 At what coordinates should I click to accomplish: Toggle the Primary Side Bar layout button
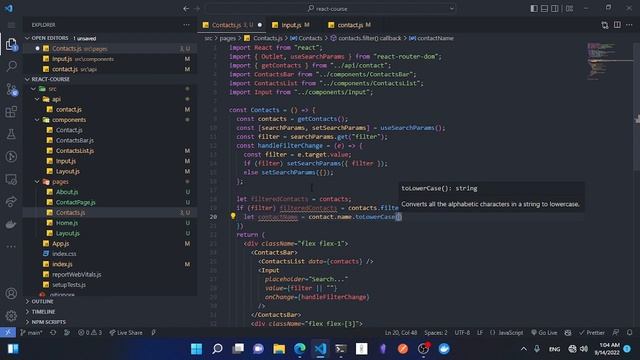click(x=534, y=9)
